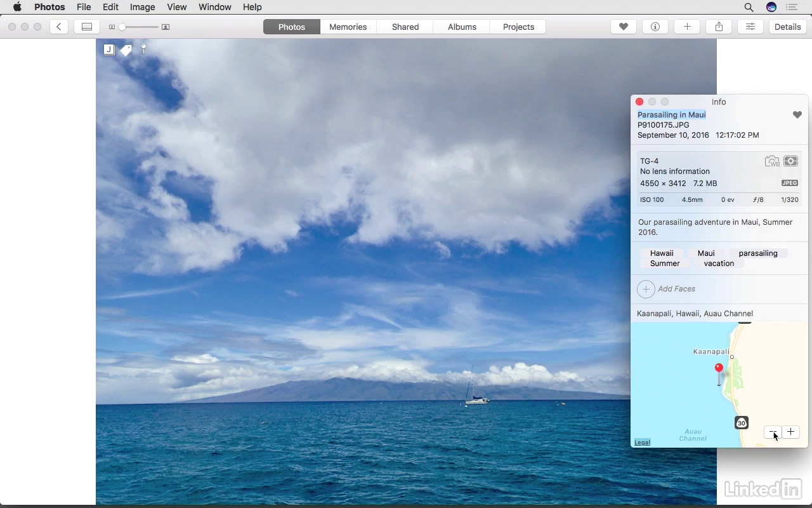Select the vacation keyword
The image size is (812, 508).
[x=719, y=264]
